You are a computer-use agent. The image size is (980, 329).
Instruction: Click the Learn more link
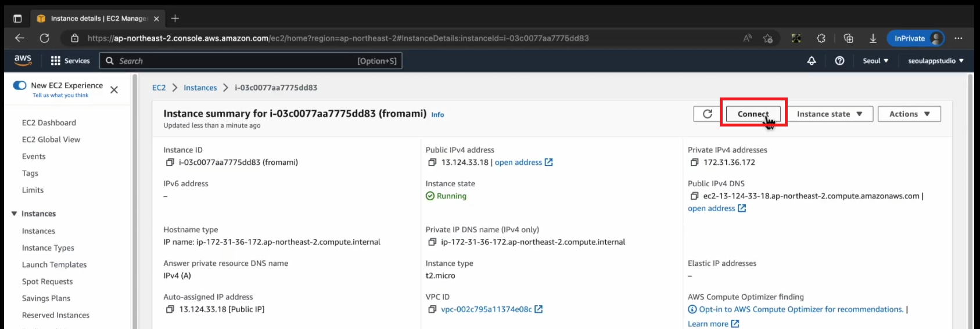[x=713, y=324]
